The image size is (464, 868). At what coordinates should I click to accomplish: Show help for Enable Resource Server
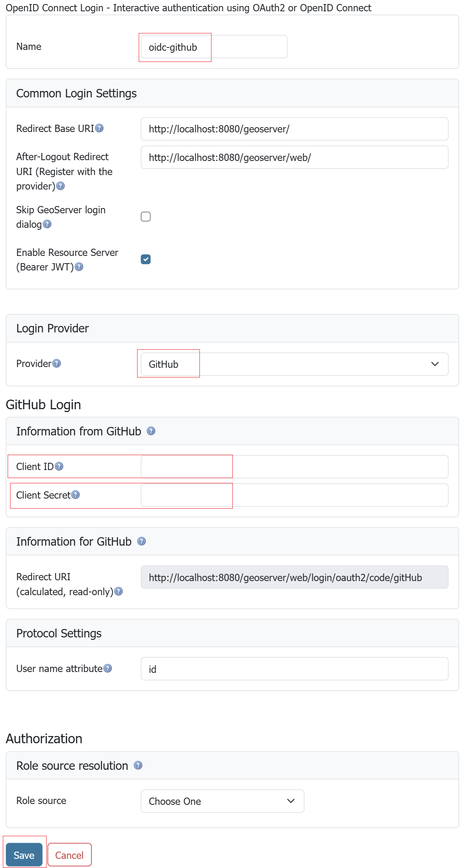79,267
